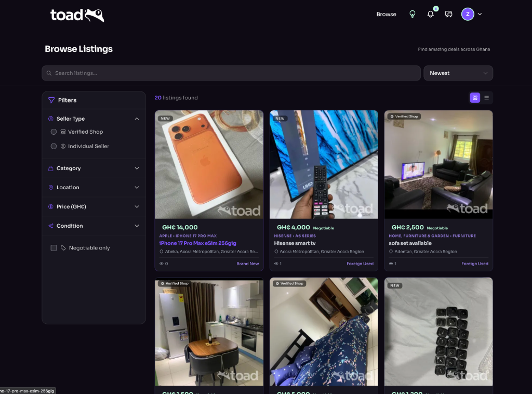Click the Condition sparkle icon
532x394 pixels.
click(51, 226)
